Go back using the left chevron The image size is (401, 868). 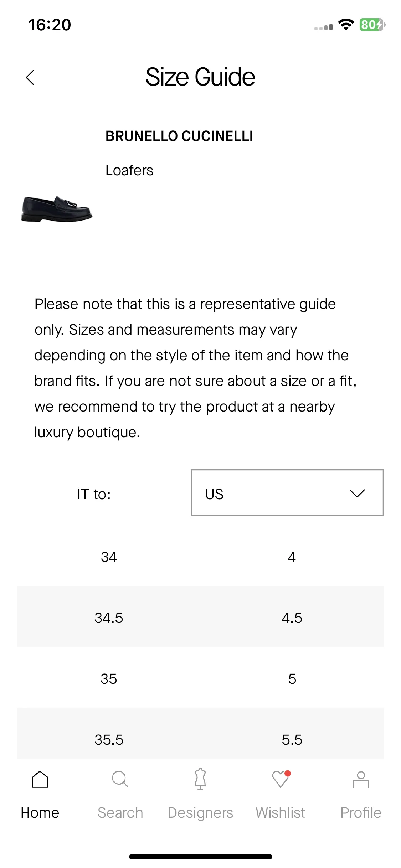click(30, 77)
